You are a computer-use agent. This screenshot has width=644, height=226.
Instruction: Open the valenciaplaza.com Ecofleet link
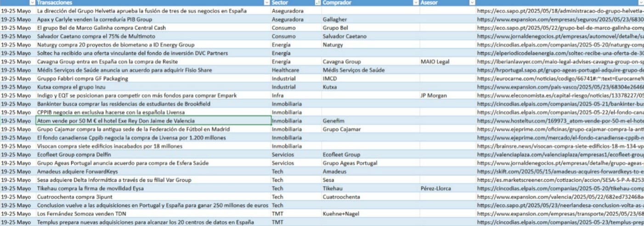point(560,154)
